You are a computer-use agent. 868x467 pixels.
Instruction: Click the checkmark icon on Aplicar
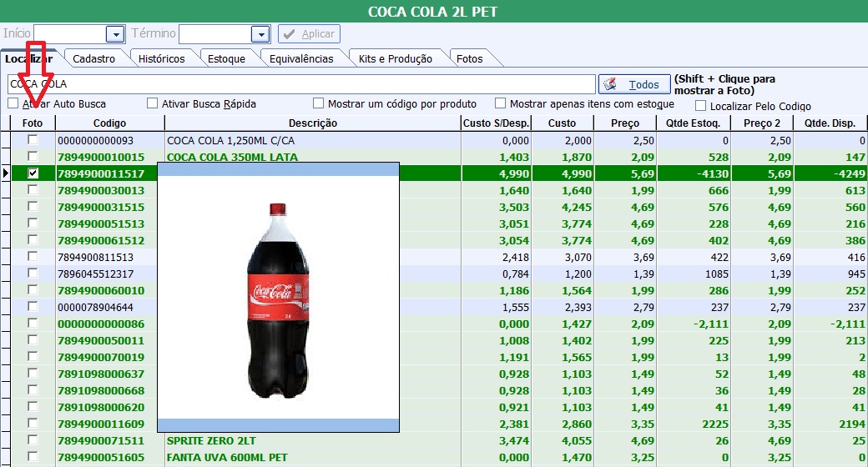coord(289,34)
